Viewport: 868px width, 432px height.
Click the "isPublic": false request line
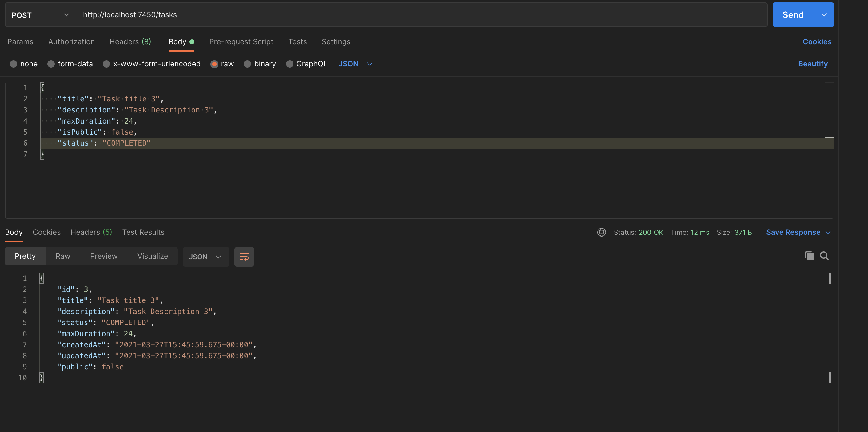click(x=97, y=132)
